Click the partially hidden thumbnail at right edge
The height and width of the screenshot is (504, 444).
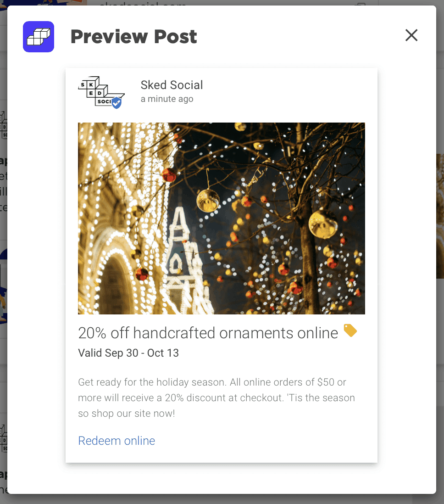[x=440, y=216]
